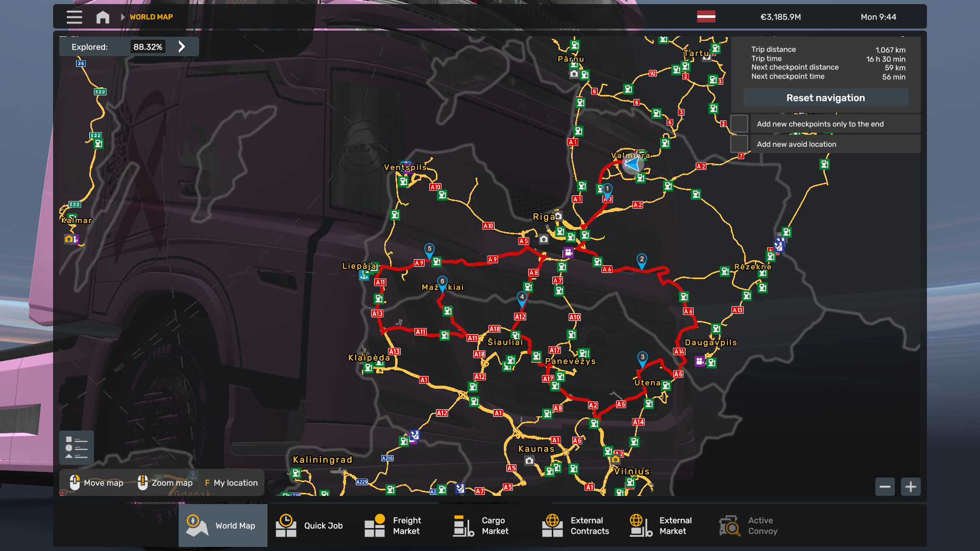Open the hamburger menu
Viewport: 980px width, 551px height.
(74, 17)
